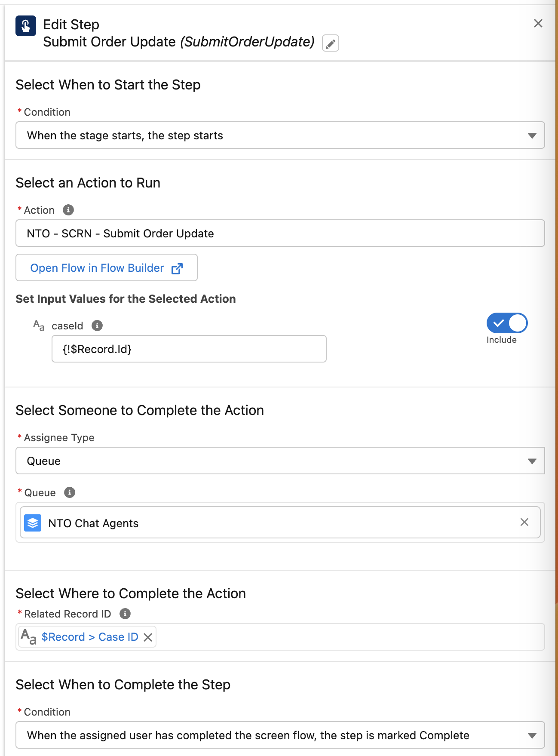
Task: Click 'Select When to Complete the Step' heading
Action: point(123,685)
